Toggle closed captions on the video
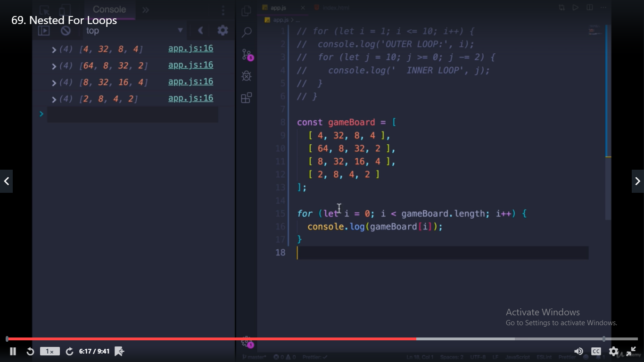Viewport: 644px width, 362px height. [x=596, y=351]
